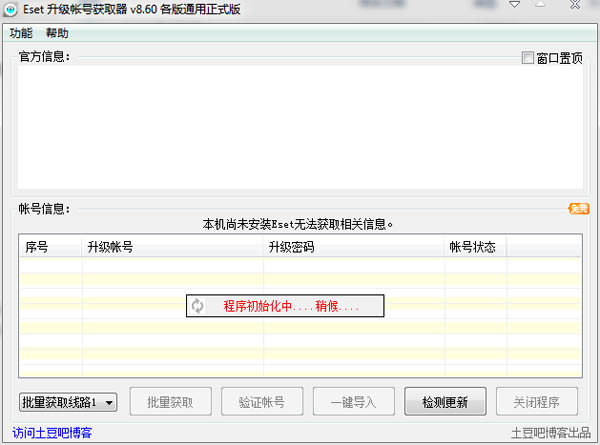This screenshot has width=600, height=445.
Task: Open the 帮助 menu
Action: click(57, 33)
